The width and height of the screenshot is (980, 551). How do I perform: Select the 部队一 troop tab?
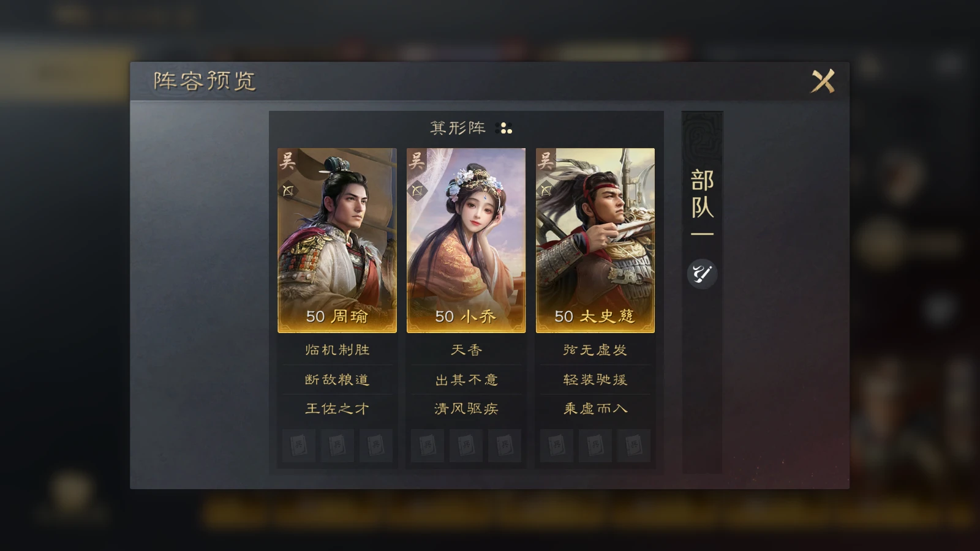point(702,202)
